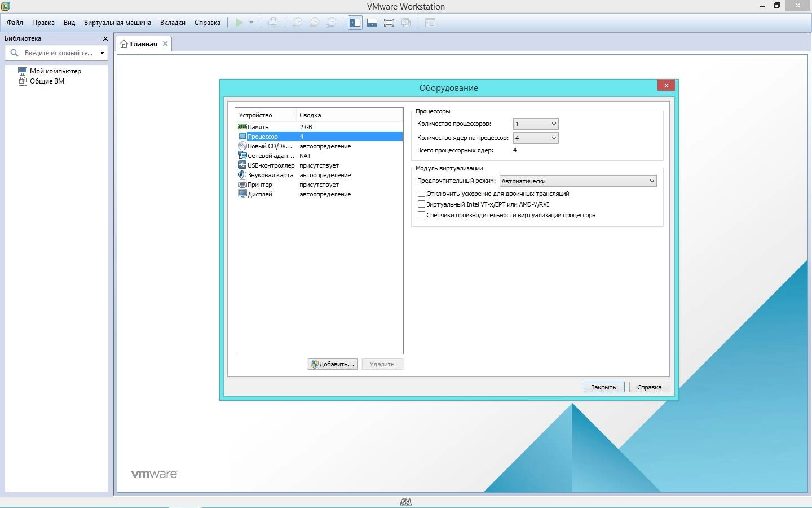The image size is (812, 508).
Task: Switch to the 'Главная' tab
Action: point(143,44)
